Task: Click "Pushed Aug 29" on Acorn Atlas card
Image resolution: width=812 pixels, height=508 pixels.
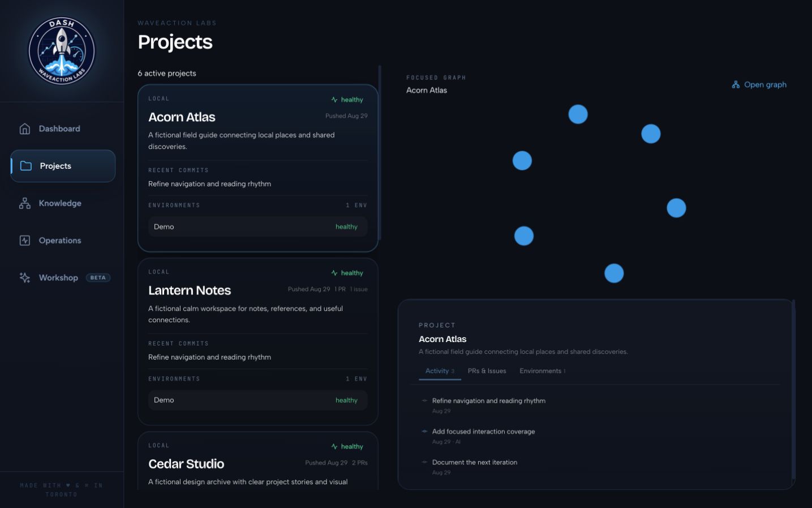Action: coord(346,116)
